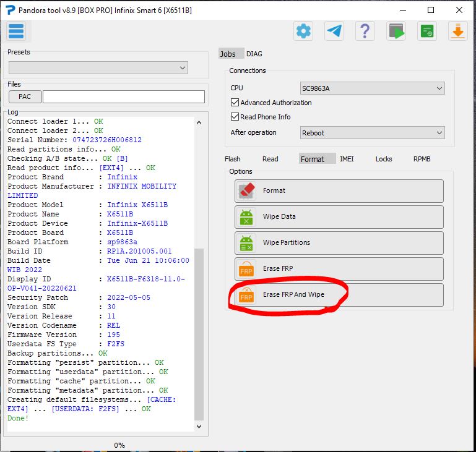Screen dimensions: 476x452
Task: Click the green play run icon
Action: [396, 31]
